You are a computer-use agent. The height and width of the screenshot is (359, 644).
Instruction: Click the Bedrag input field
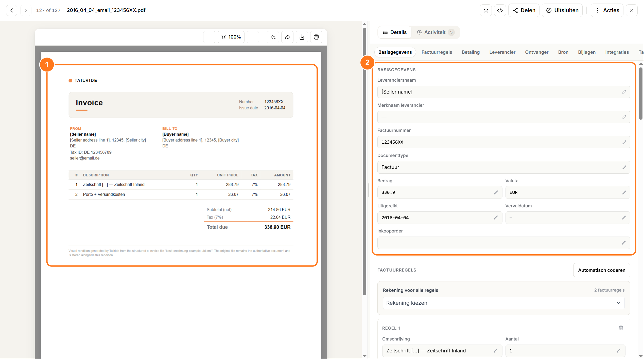[440, 192]
